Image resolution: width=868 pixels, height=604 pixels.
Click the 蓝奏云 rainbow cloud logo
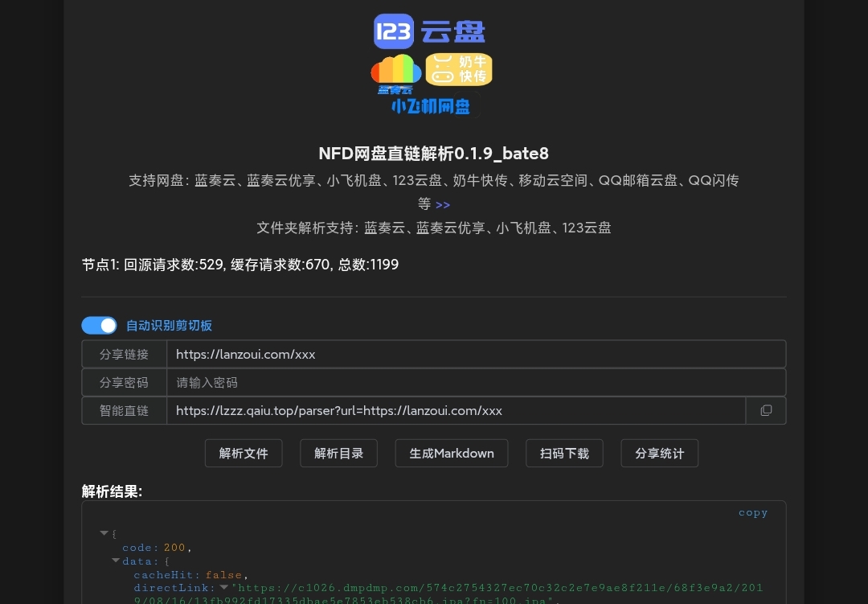click(x=395, y=73)
